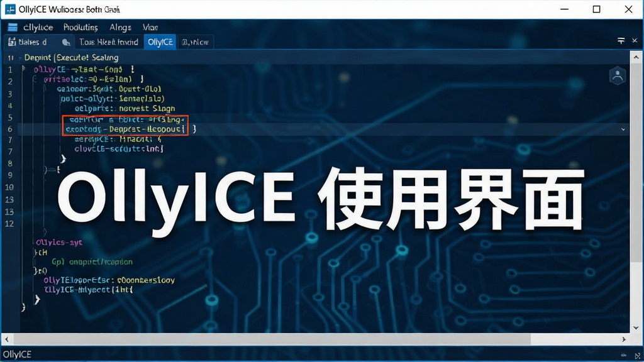Viewport: 644px width, 362px height.
Task: Switch to the Tous Hiealt fondrd tab
Action: click(109, 42)
